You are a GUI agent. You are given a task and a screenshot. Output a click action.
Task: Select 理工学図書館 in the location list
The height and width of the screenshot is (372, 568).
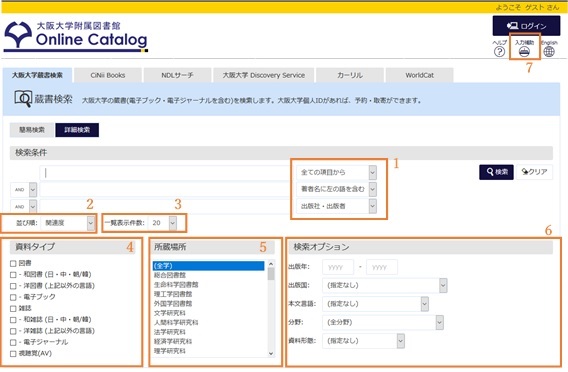[208, 294]
